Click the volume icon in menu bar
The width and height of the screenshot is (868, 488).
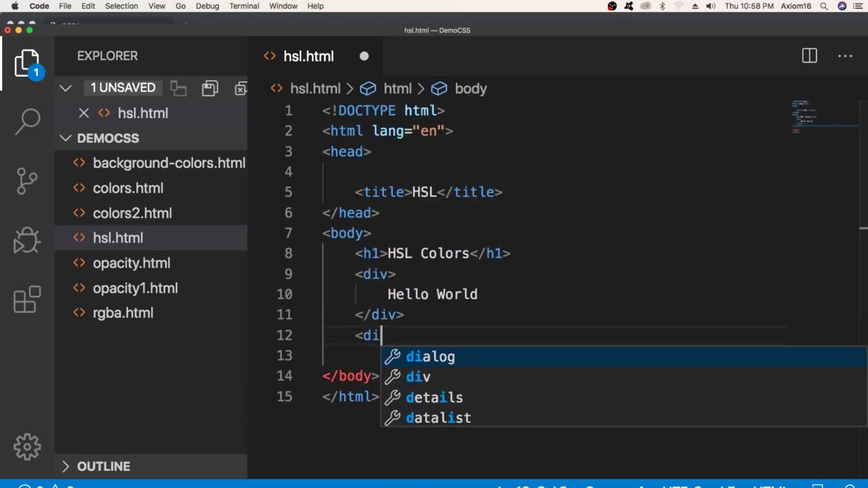pyautogui.click(x=711, y=6)
